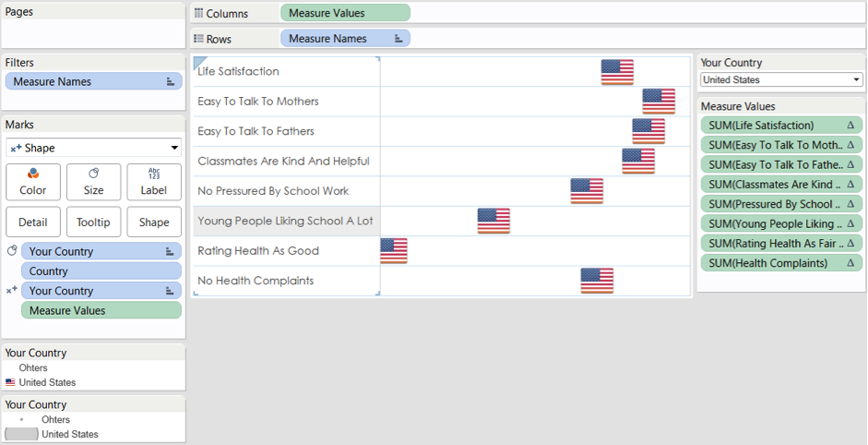The image size is (868, 445).
Task: Open the Label marks card
Action: click(x=154, y=182)
